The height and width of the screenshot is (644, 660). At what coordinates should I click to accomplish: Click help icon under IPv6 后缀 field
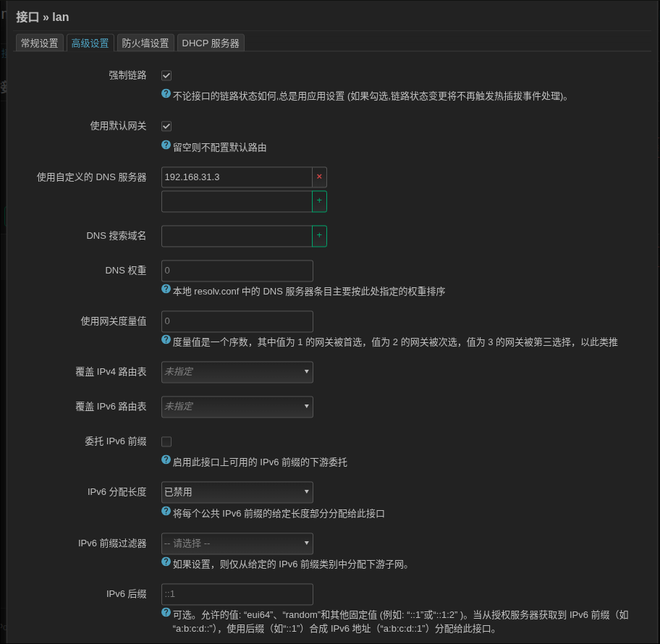166,613
